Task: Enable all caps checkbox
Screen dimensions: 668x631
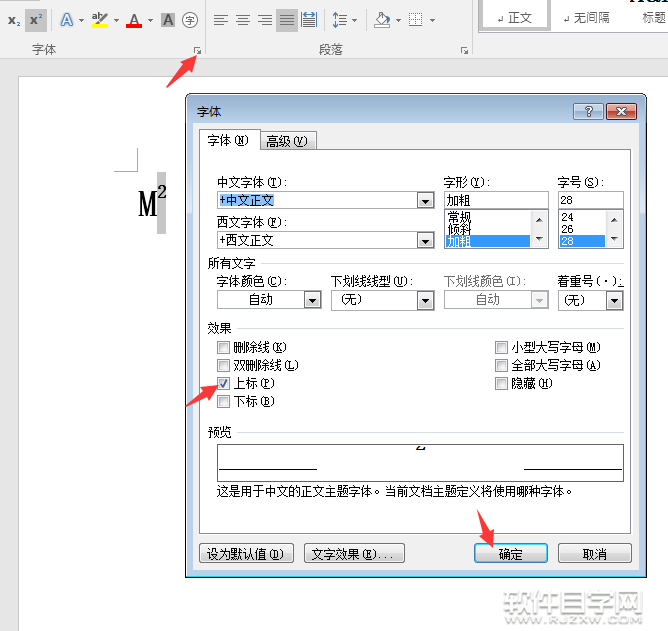Action: (x=501, y=366)
